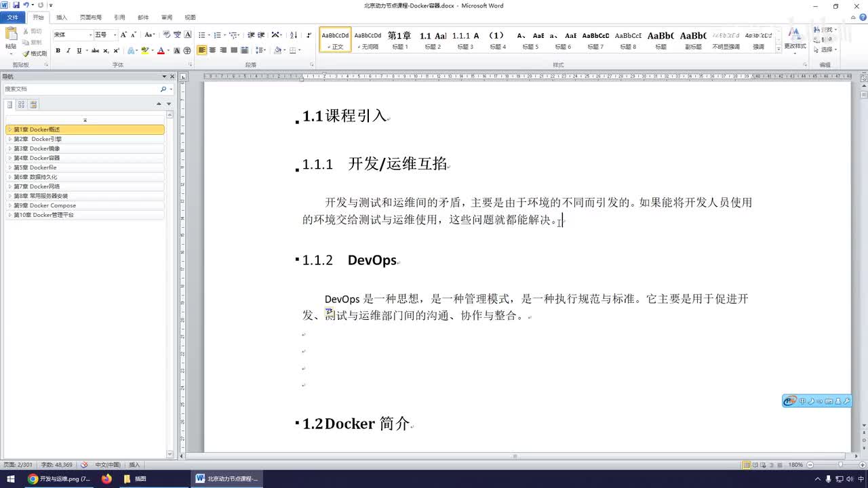Image resolution: width=868 pixels, height=488 pixels.
Task: Switch to the Review (审阅) tab
Action: (167, 17)
